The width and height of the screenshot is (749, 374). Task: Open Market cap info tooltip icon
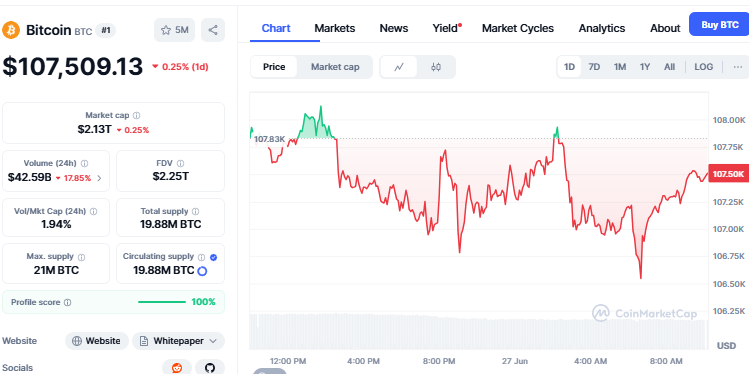[137, 116]
